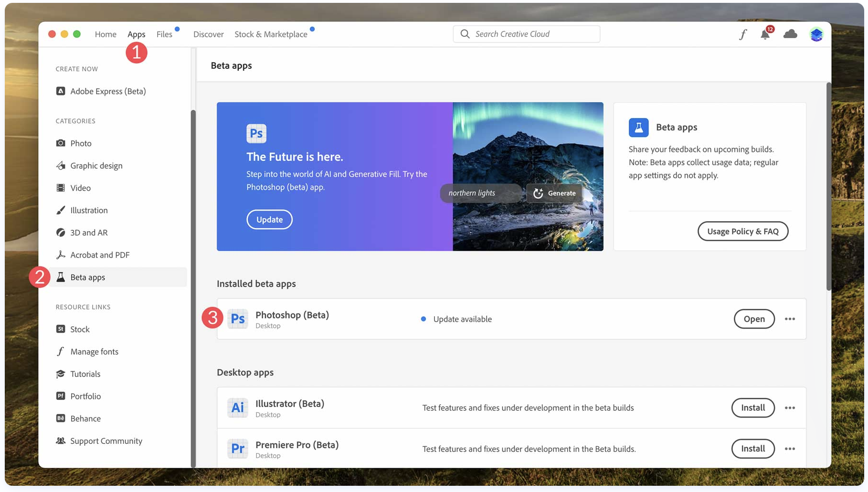Click the main content vertical scrollbar
868x492 pixels.
pyautogui.click(x=829, y=186)
